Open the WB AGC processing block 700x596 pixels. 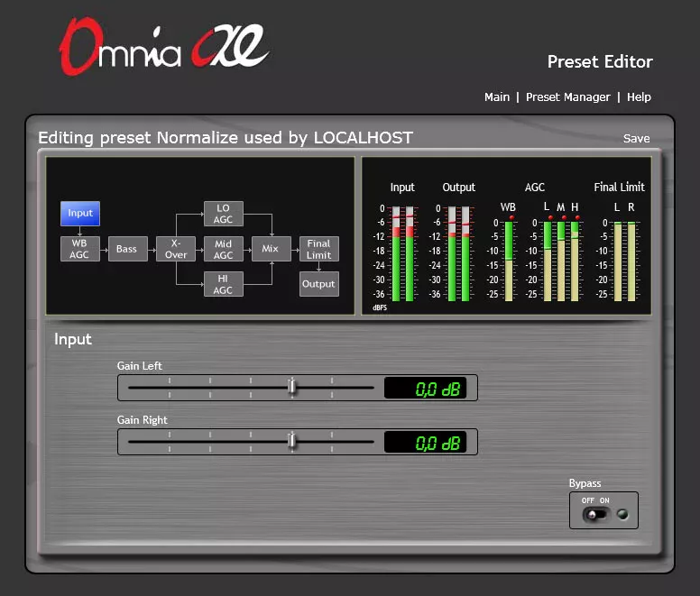79,249
